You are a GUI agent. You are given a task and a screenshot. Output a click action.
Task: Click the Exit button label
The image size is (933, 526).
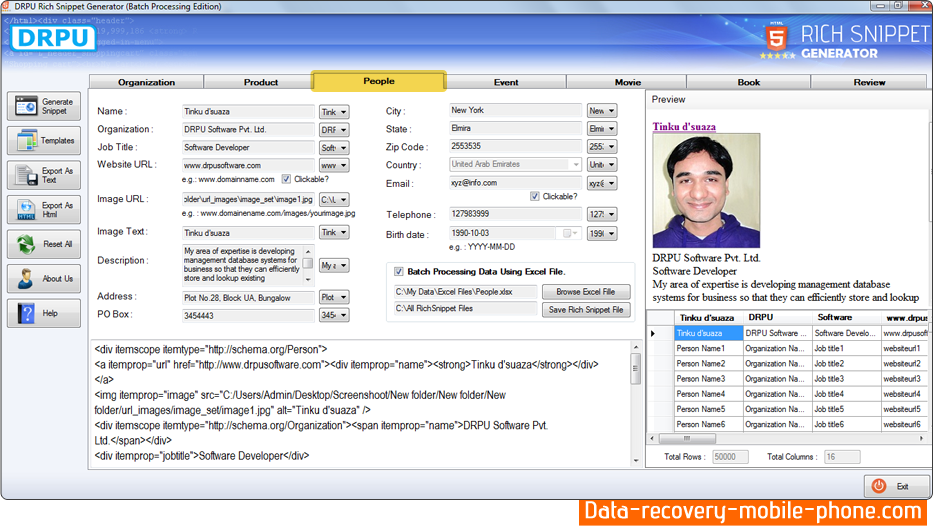tap(903, 487)
